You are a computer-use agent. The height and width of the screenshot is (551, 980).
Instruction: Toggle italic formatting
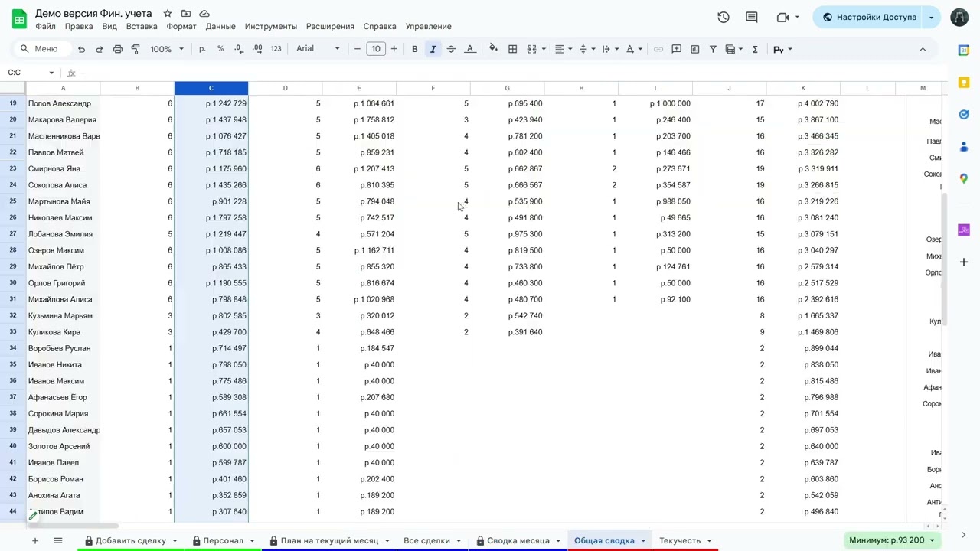pyautogui.click(x=433, y=49)
